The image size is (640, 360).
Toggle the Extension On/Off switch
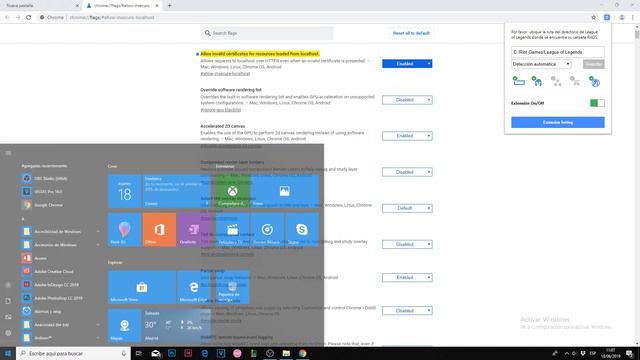coord(597,103)
